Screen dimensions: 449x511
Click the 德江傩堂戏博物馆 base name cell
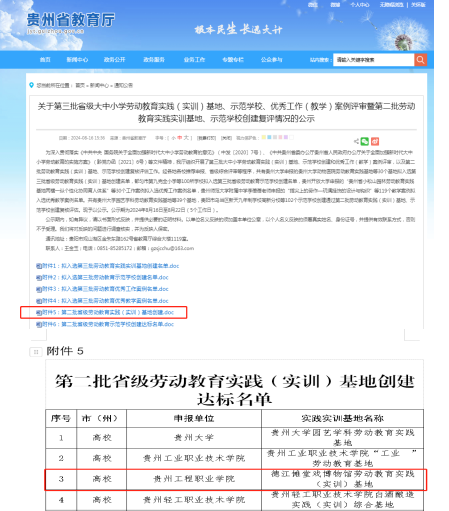click(x=343, y=479)
